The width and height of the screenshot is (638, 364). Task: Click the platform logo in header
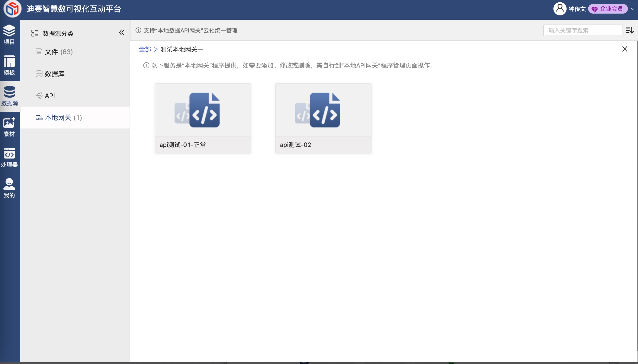pos(12,9)
